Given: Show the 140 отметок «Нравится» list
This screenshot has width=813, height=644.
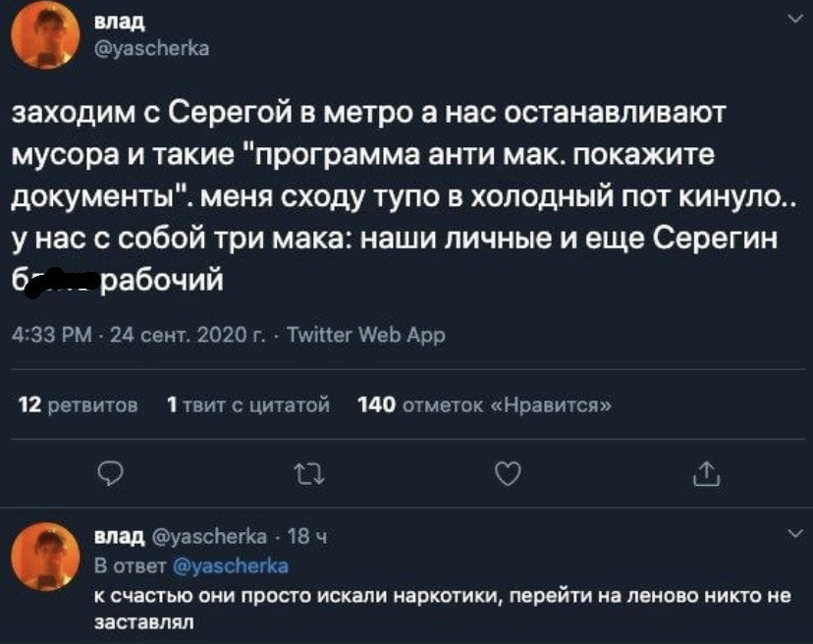Looking at the screenshot, I should pos(485,403).
